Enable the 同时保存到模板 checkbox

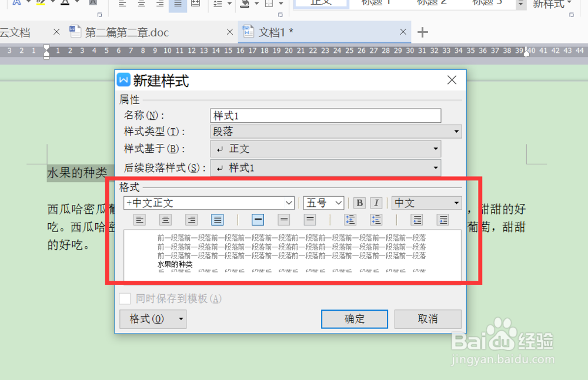click(125, 298)
